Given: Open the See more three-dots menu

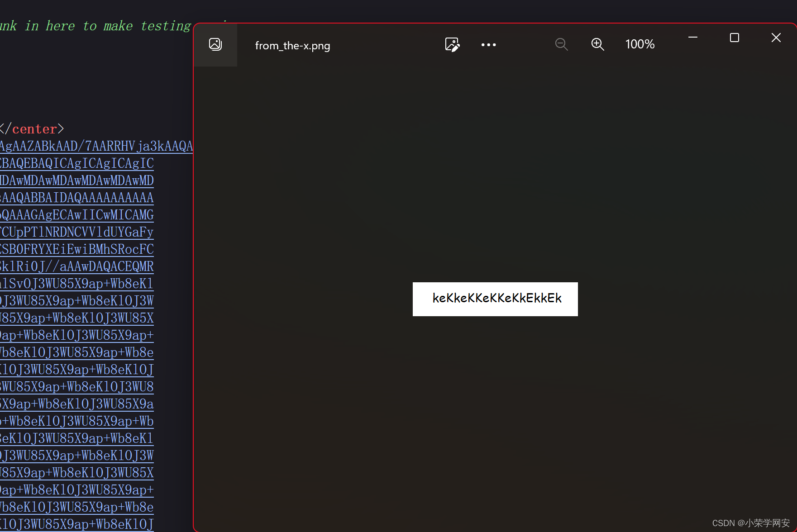Looking at the screenshot, I should tap(488, 45).
